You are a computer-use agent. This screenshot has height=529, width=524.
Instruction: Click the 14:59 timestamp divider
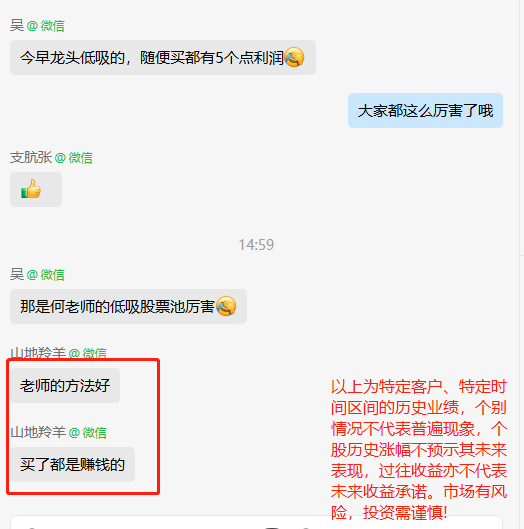click(x=256, y=245)
